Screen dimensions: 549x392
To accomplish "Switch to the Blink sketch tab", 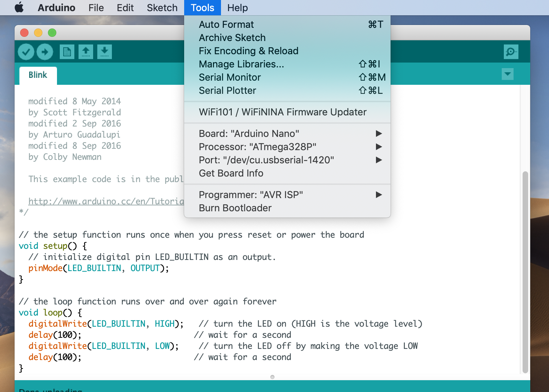I will [38, 75].
